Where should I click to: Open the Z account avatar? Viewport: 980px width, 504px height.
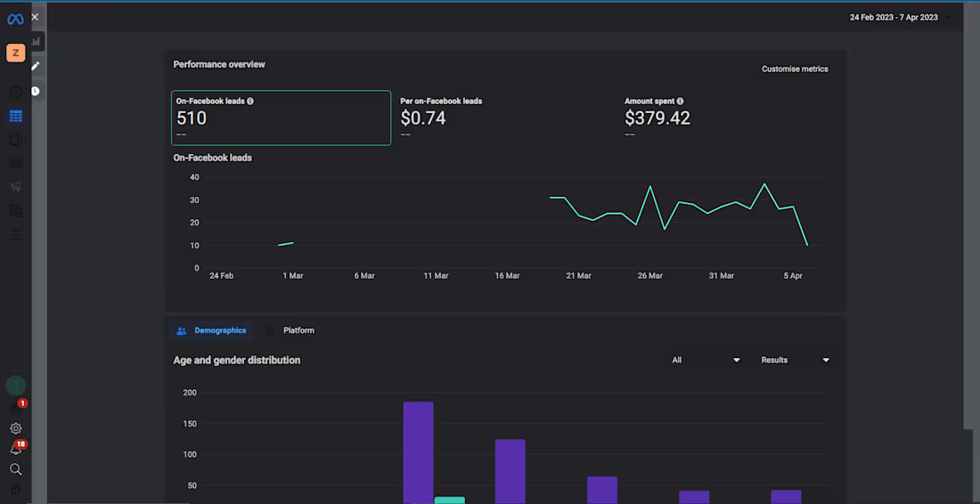[15, 53]
